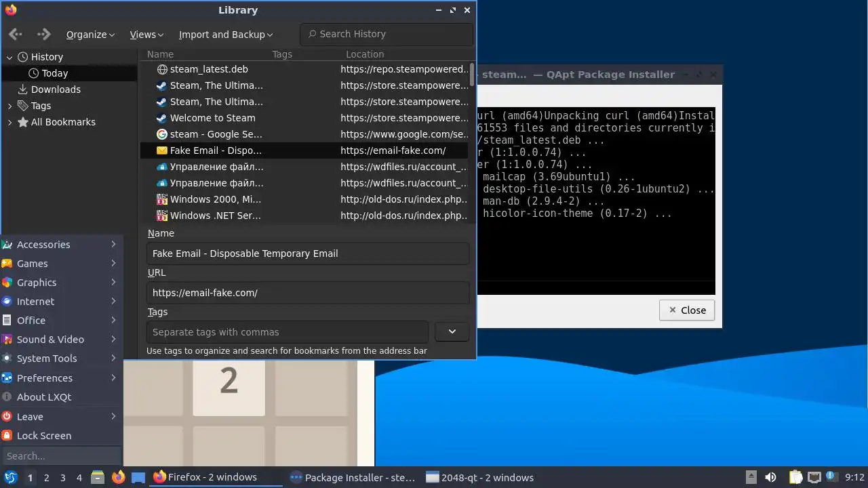
Task: Open the Preferences submenu
Action: (x=61, y=378)
